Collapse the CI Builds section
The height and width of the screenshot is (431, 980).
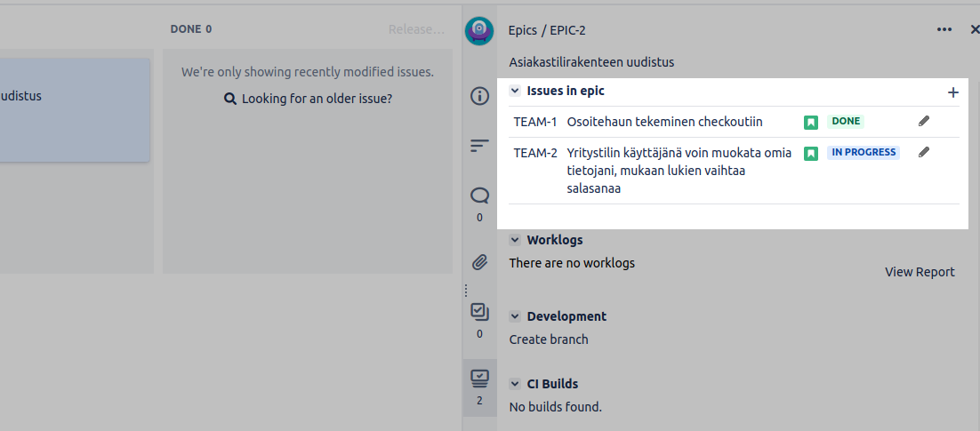[x=515, y=384]
